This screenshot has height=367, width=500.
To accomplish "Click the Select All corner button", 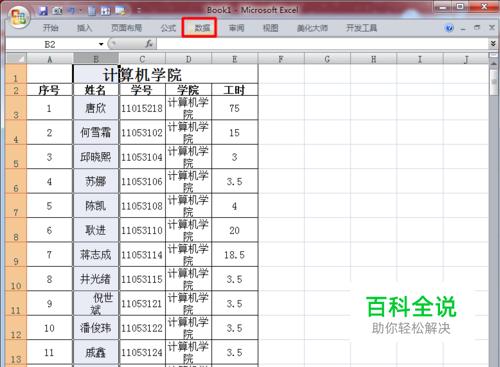I will click(x=16, y=59).
